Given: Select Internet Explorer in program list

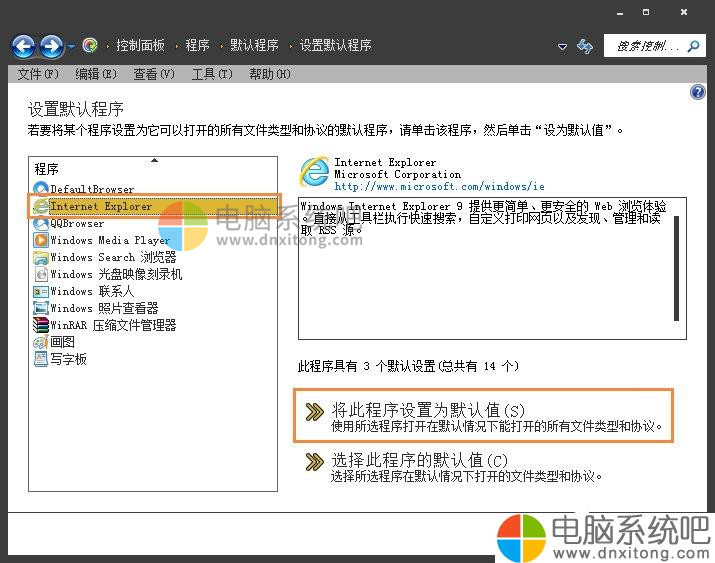Looking at the screenshot, I should click(x=154, y=206).
